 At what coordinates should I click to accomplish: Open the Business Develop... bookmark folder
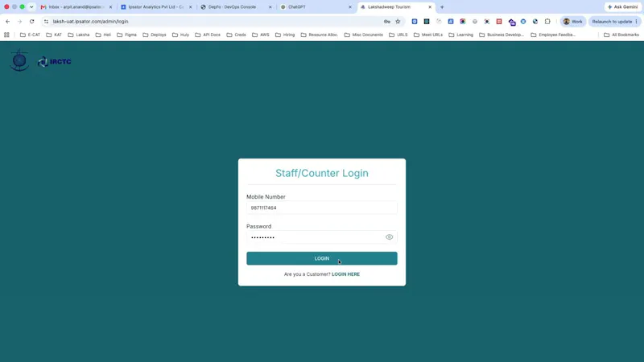(502, 35)
